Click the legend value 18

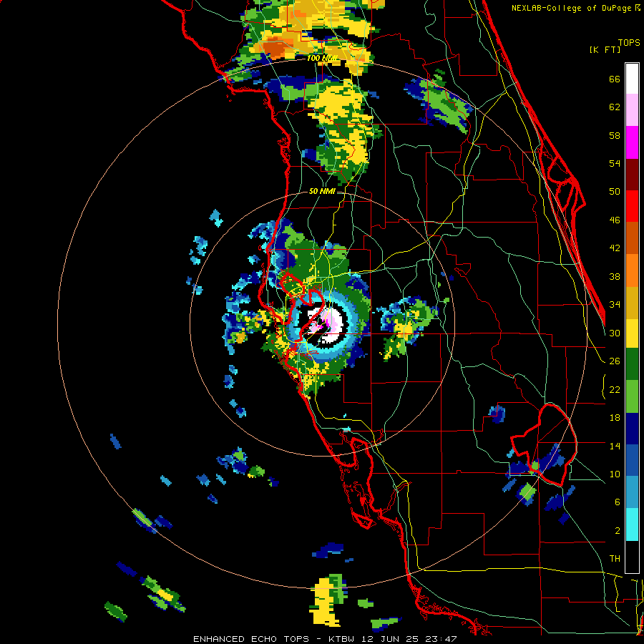pos(615,418)
